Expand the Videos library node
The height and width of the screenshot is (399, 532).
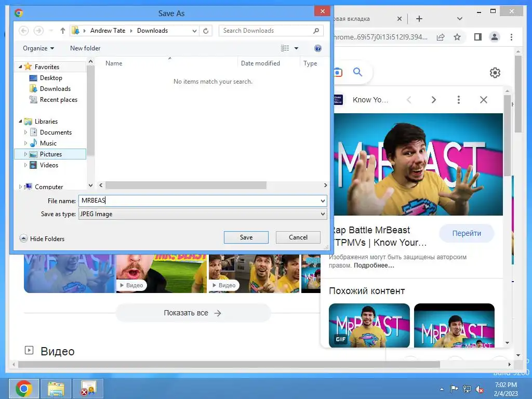coord(25,165)
